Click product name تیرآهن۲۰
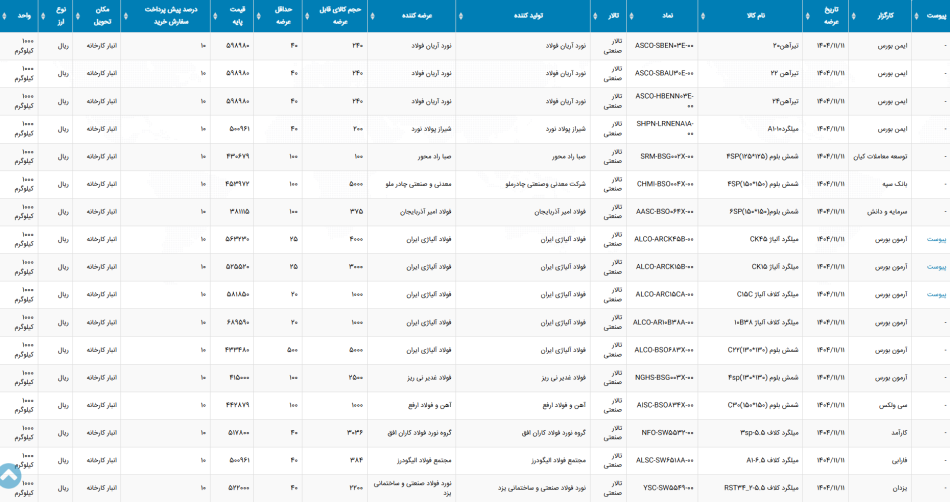The width and height of the screenshot is (950, 502). pos(785,46)
